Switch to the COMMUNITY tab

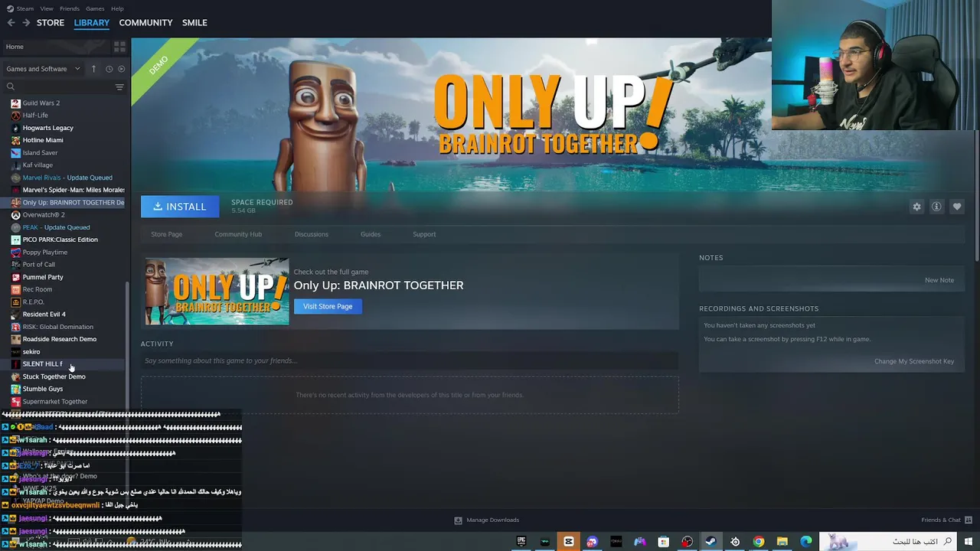(x=145, y=23)
